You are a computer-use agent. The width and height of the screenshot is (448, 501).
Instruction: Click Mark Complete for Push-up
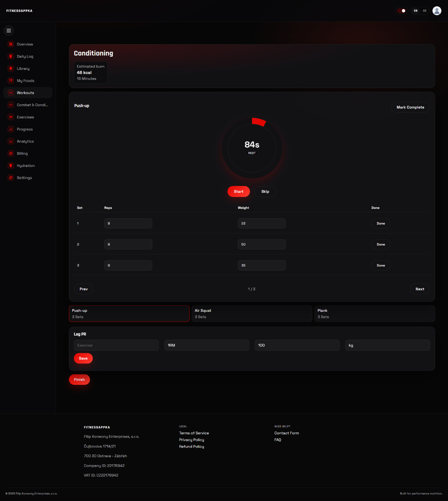[410, 107]
